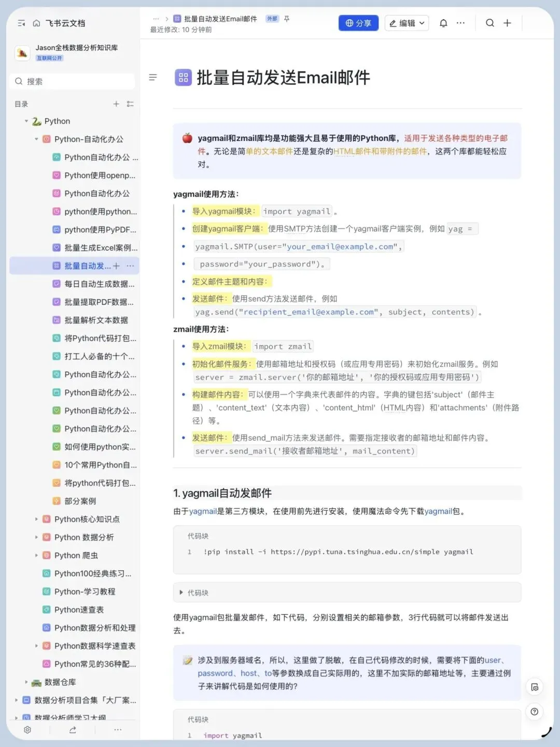Click the sidebar bottom share arrow icon

tap(73, 730)
